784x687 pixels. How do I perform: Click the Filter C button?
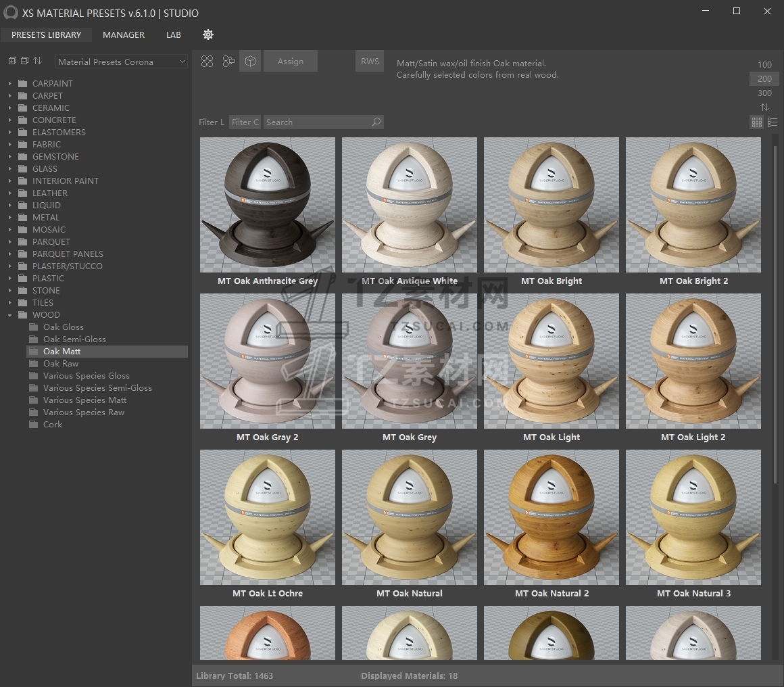click(245, 122)
